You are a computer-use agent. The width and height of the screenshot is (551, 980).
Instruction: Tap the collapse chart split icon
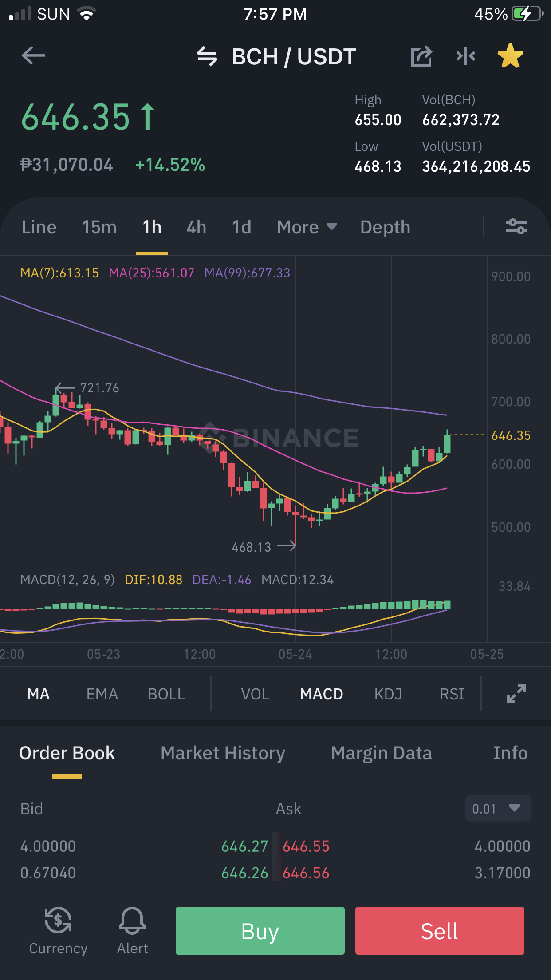tap(466, 56)
